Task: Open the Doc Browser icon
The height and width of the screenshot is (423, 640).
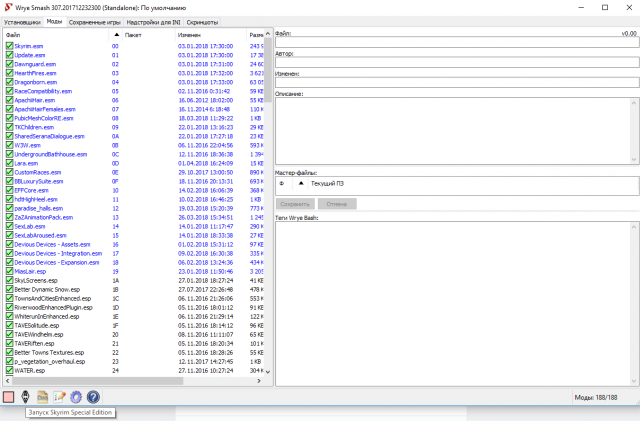Action: pyautogui.click(x=42, y=397)
